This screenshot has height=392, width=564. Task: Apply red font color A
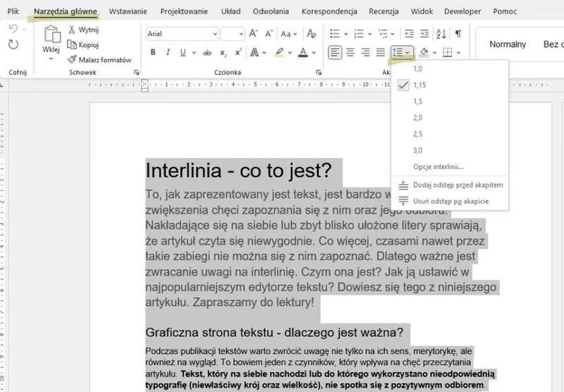tap(303, 52)
